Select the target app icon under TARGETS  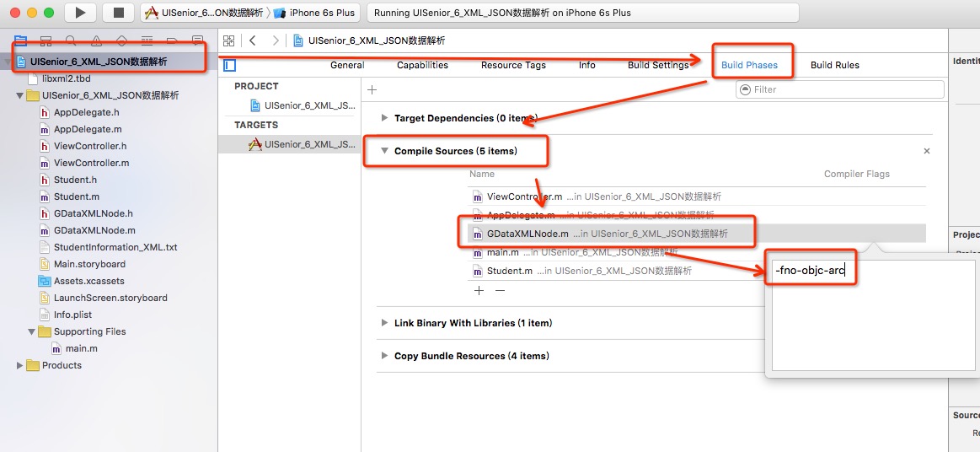255,144
